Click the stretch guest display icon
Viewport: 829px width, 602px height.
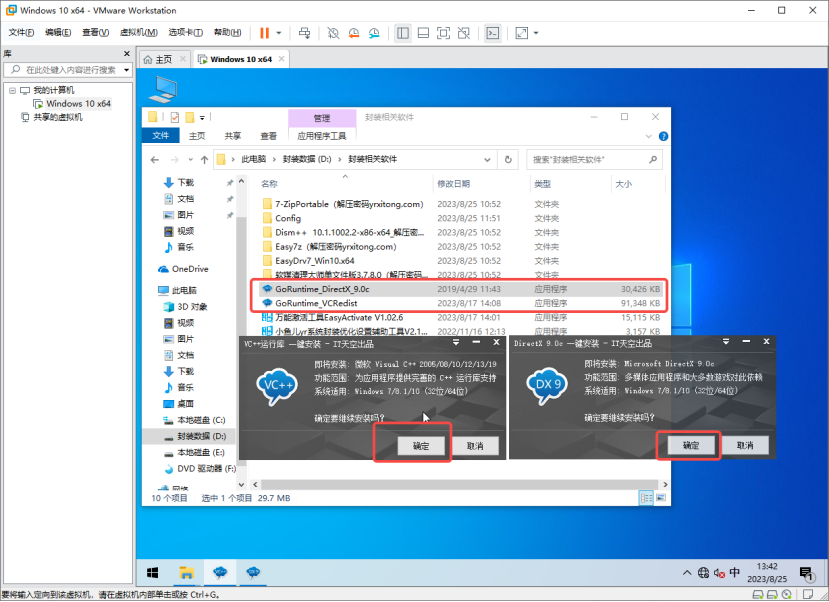522,33
